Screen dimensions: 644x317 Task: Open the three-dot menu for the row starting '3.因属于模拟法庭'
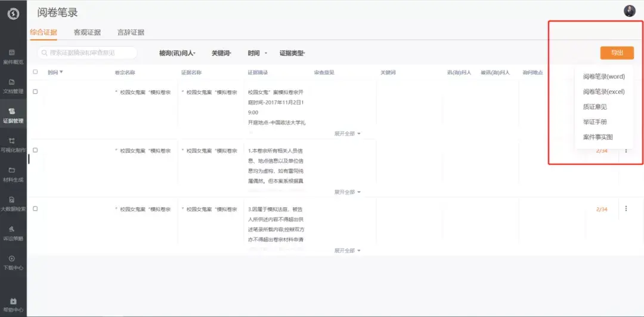626,209
